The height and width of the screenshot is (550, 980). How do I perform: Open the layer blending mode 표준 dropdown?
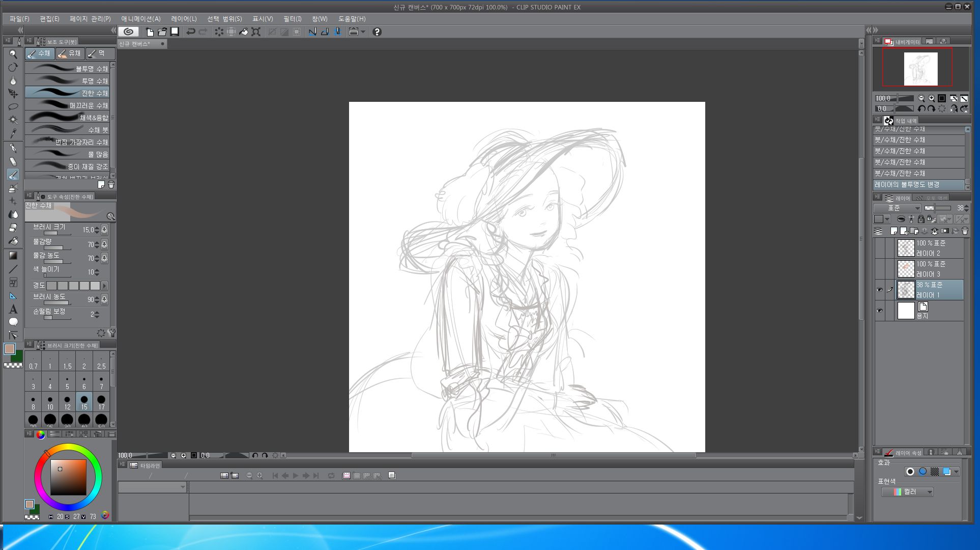pos(898,208)
